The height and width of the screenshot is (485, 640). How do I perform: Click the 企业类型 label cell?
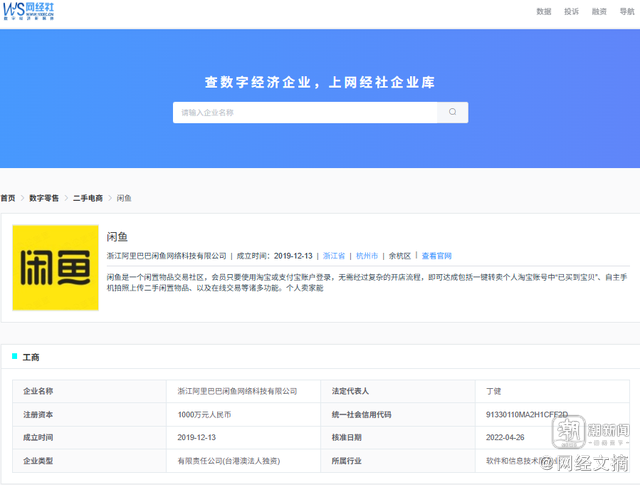pos(89,461)
